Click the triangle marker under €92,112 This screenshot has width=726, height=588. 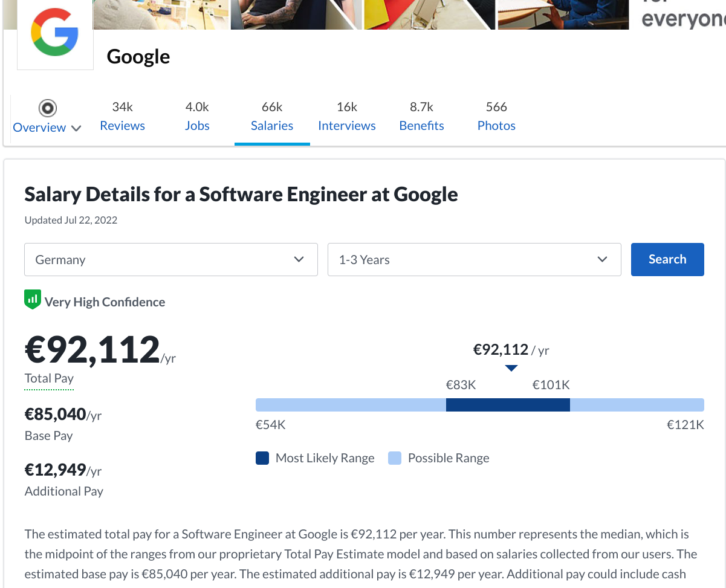coord(511,368)
